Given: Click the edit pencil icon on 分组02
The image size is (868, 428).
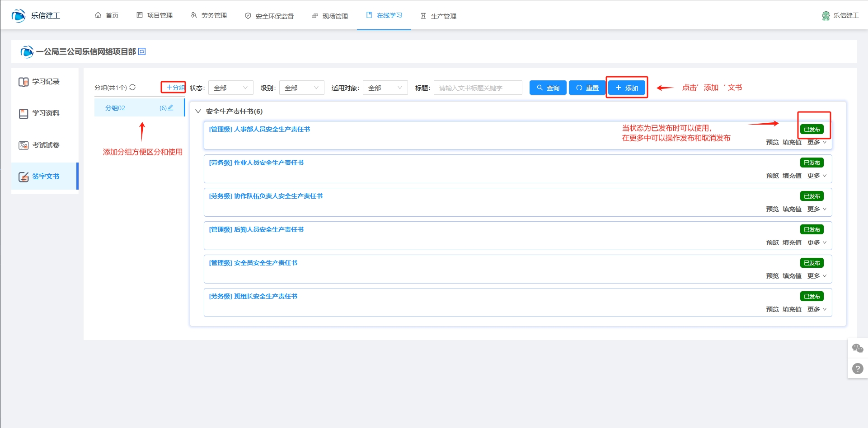Looking at the screenshot, I should point(170,108).
